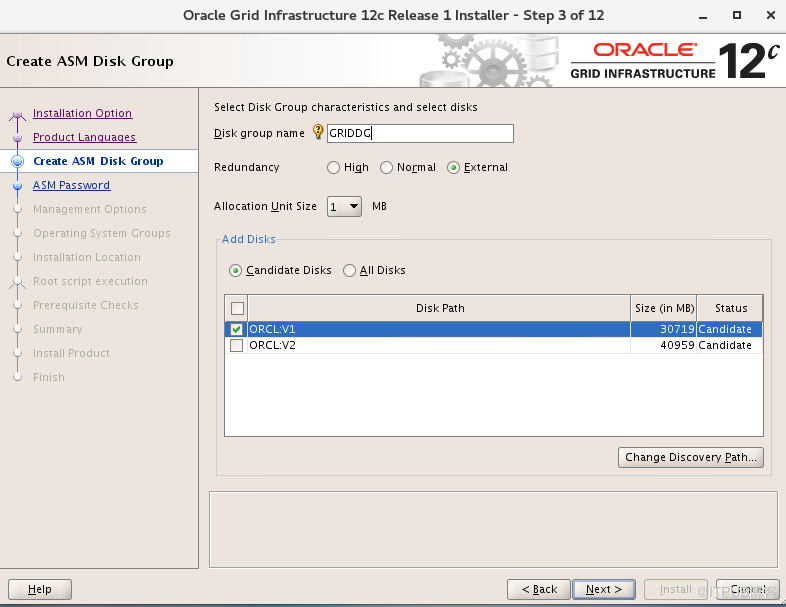Click the Next button
This screenshot has height=607, width=786.
[x=604, y=589]
